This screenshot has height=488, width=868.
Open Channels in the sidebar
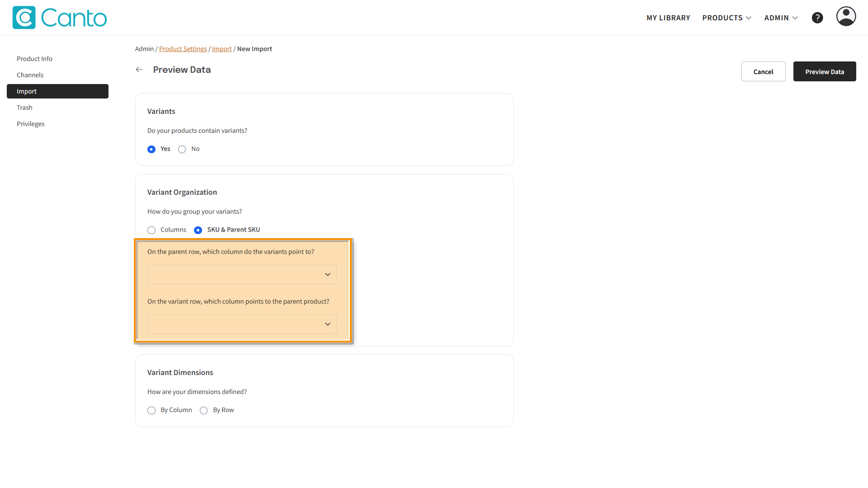tap(30, 75)
